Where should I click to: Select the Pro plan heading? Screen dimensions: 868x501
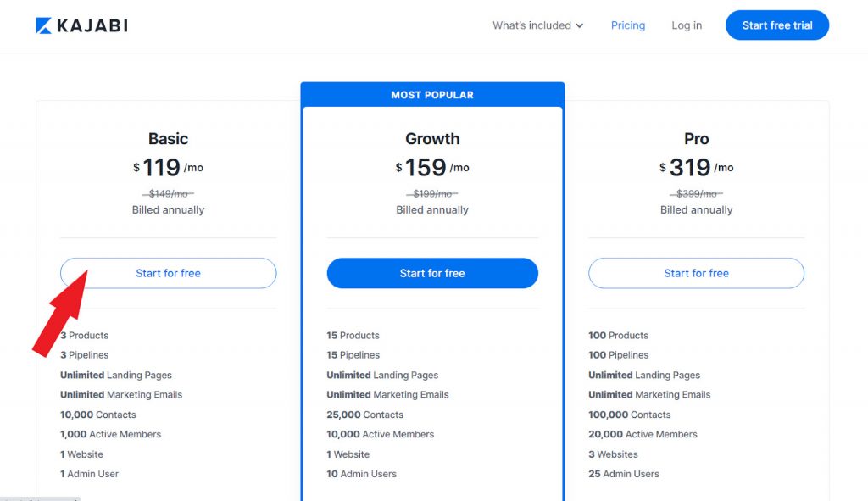point(697,138)
